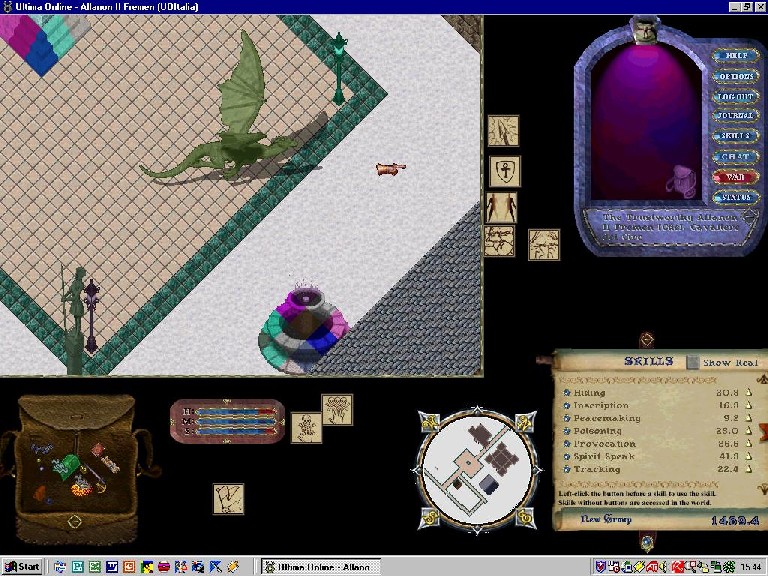The width and height of the screenshot is (768, 576).
Task: Pick the red book in backpack
Action: click(98, 450)
